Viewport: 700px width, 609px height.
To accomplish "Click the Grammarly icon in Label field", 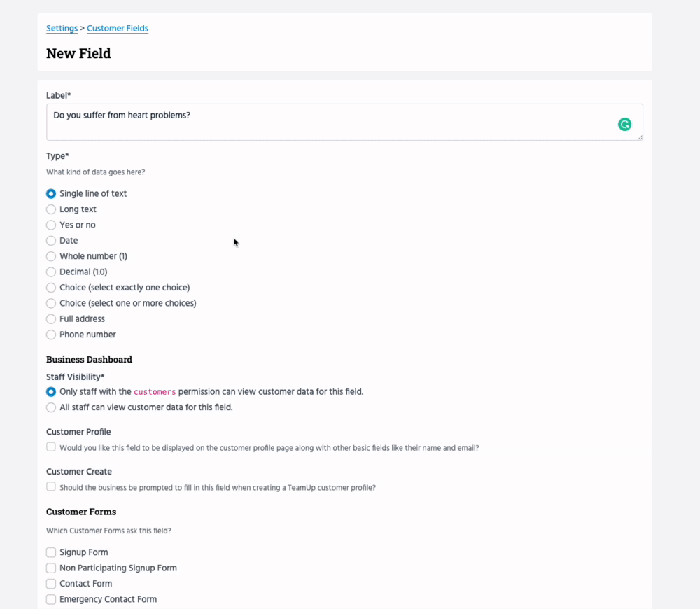I will click(624, 125).
